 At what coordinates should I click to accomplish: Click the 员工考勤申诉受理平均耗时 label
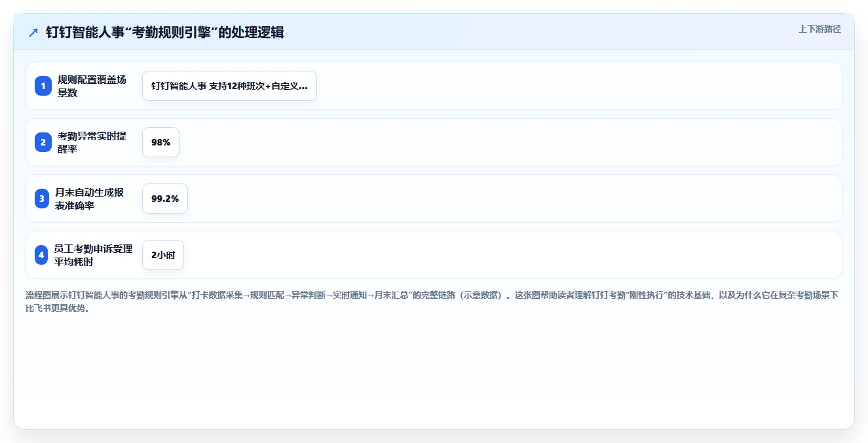click(94, 255)
